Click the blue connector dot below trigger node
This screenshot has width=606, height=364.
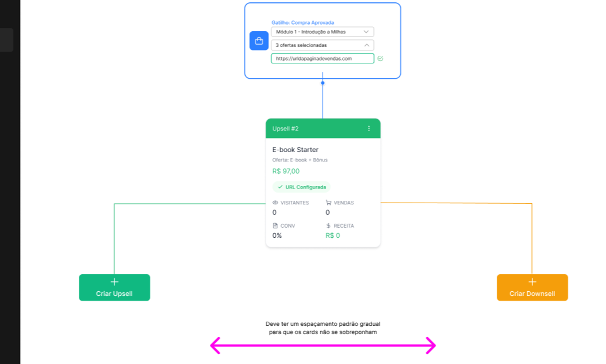[323, 83]
